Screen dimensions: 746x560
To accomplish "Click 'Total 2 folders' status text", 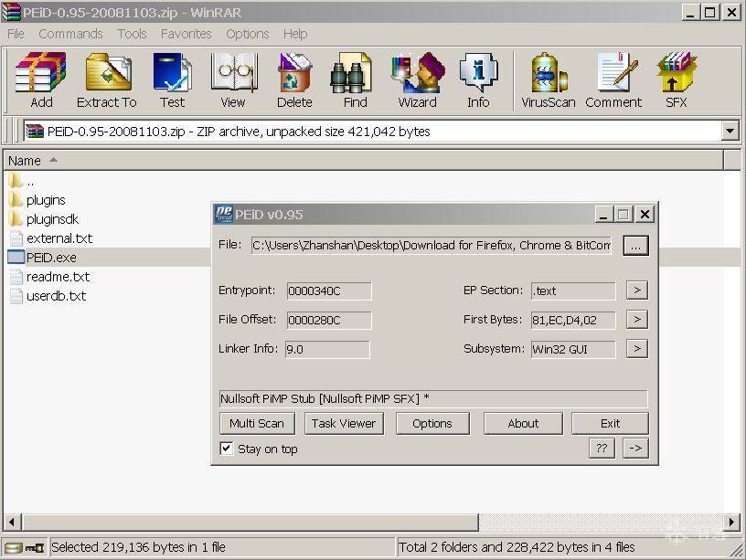I will [517, 547].
